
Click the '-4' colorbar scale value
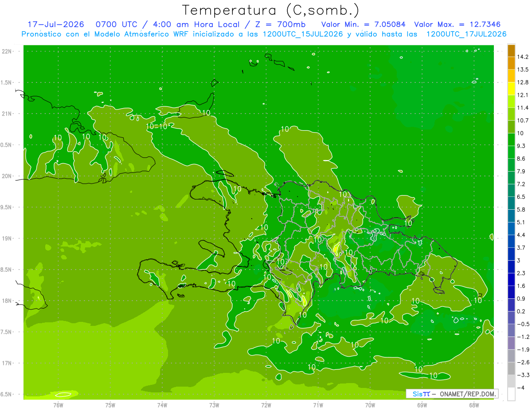[521, 388]
